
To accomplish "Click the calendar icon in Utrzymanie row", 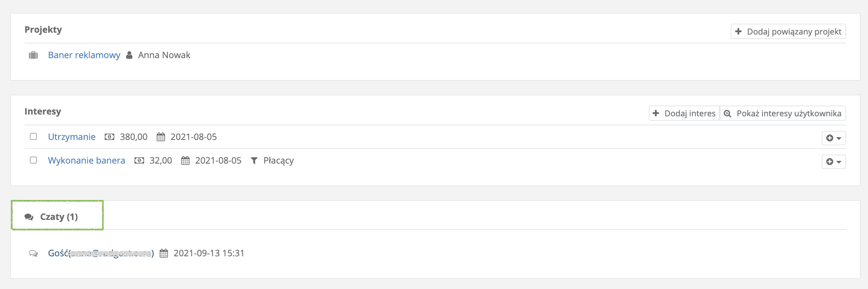I will (x=161, y=137).
